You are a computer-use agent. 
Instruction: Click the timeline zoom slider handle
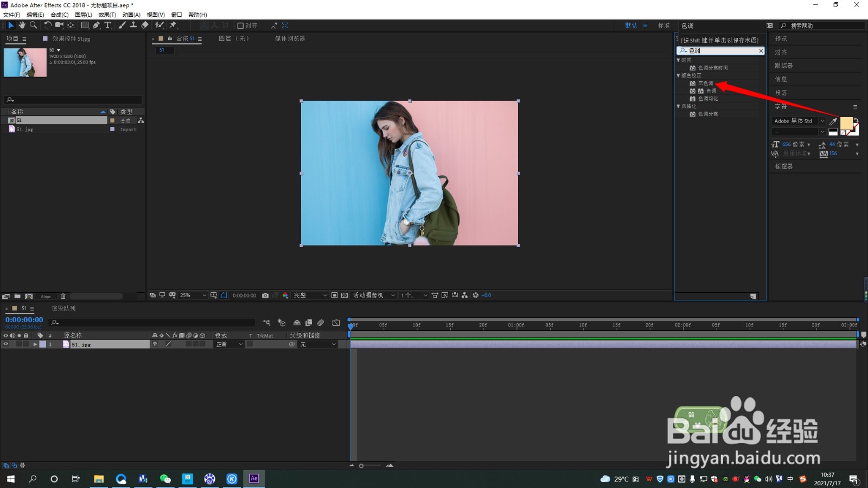click(361, 466)
